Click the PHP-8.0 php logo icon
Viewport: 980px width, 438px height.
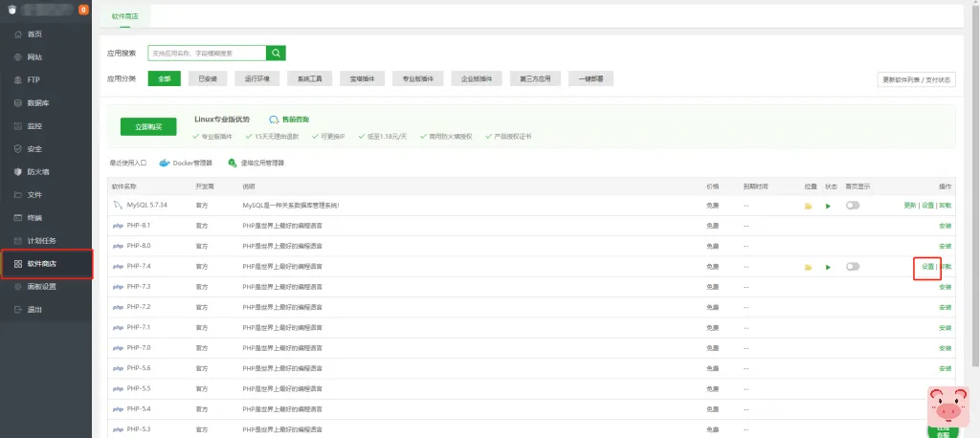[x=118, y=246]
